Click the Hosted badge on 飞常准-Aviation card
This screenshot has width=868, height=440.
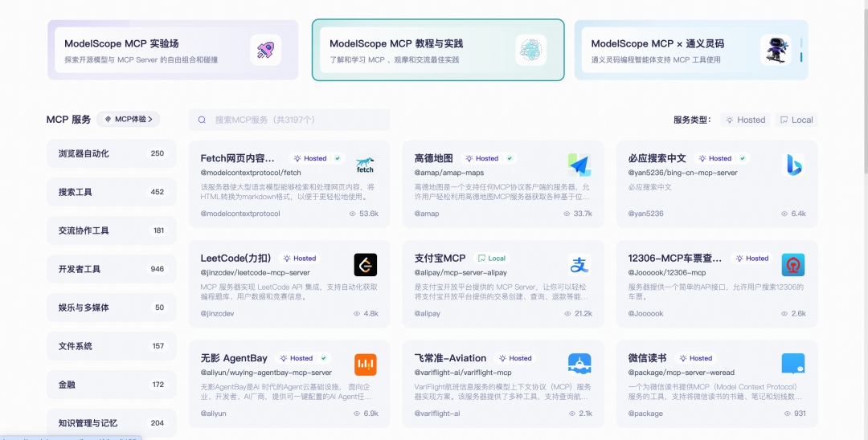coord(515,358)
